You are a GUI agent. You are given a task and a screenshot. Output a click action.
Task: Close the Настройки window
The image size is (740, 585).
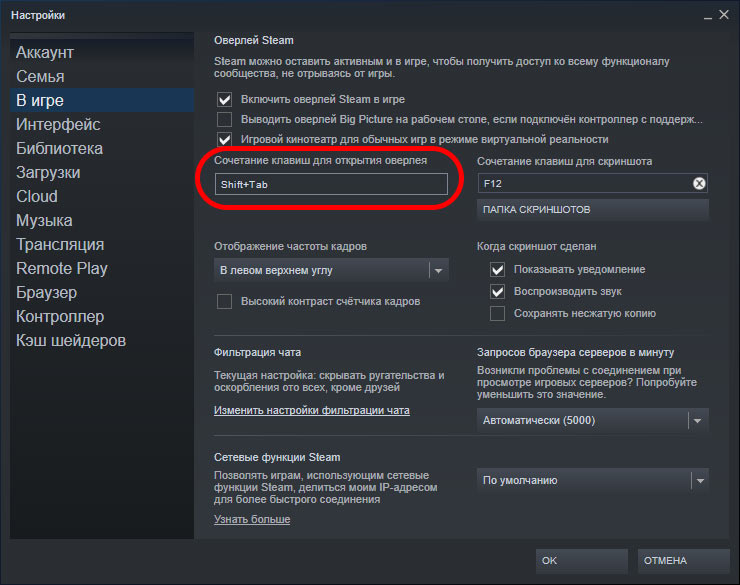(x=724, y=15)
